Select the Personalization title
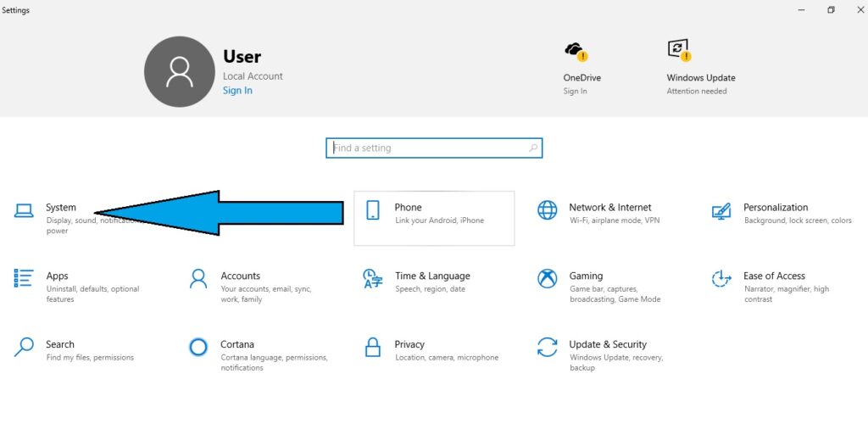The image size is (868, 435). (776, 207)
